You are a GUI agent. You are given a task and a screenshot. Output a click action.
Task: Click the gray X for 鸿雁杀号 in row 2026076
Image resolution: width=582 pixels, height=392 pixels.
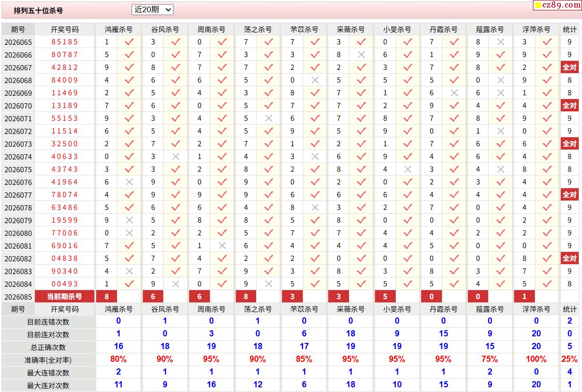[x=129, y=182]
